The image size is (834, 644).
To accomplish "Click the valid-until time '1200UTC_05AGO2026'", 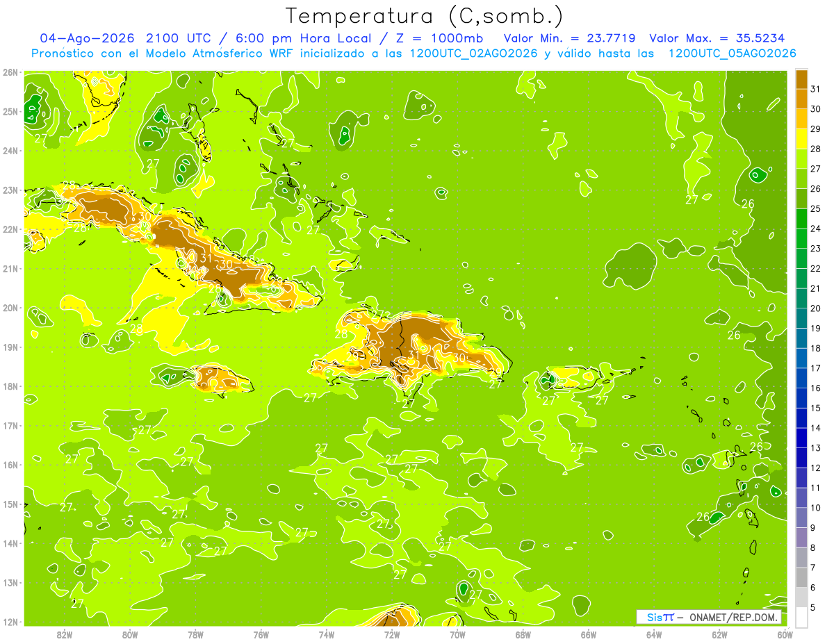I will click(x=732, y=53).
